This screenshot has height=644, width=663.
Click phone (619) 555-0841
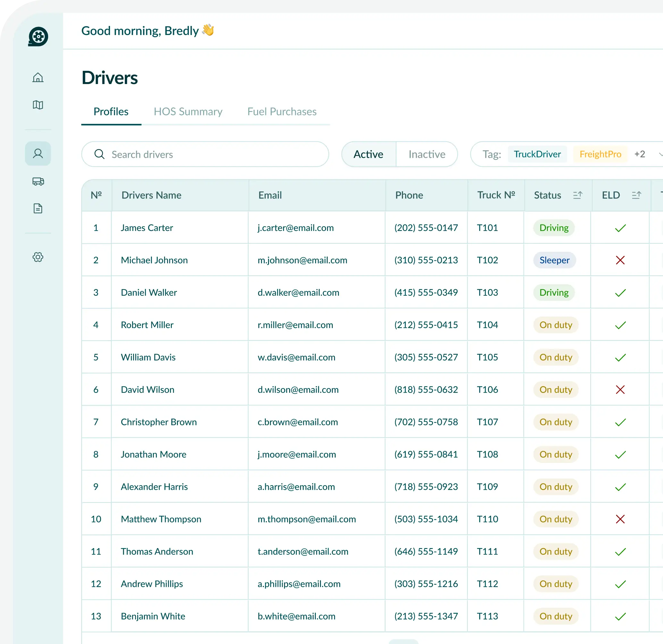426,454
